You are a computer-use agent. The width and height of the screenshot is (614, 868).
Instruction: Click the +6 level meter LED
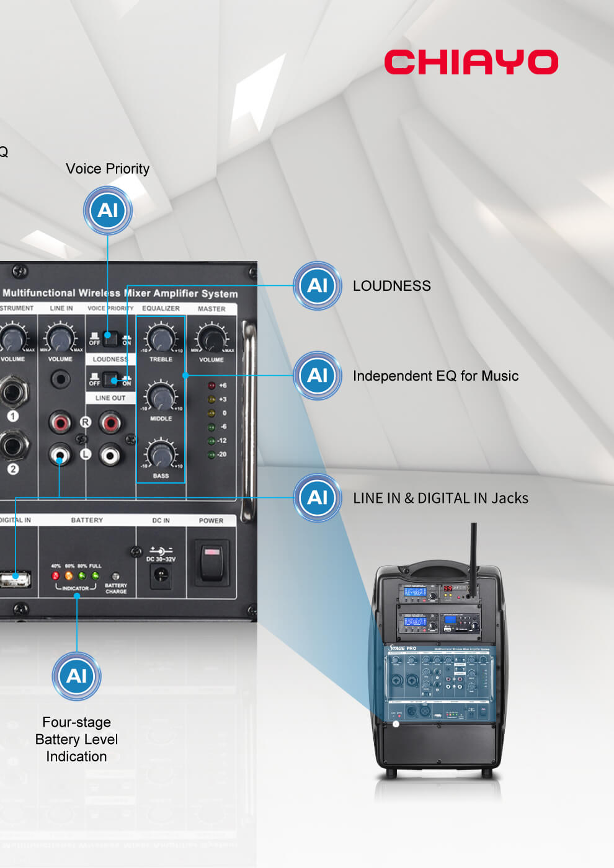click(x=211, y=386)
